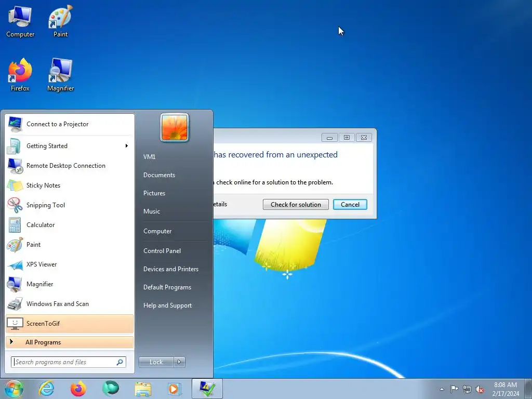
Task: Click the search magnifier icon in Start menu
Action: [x=120, y=362]
